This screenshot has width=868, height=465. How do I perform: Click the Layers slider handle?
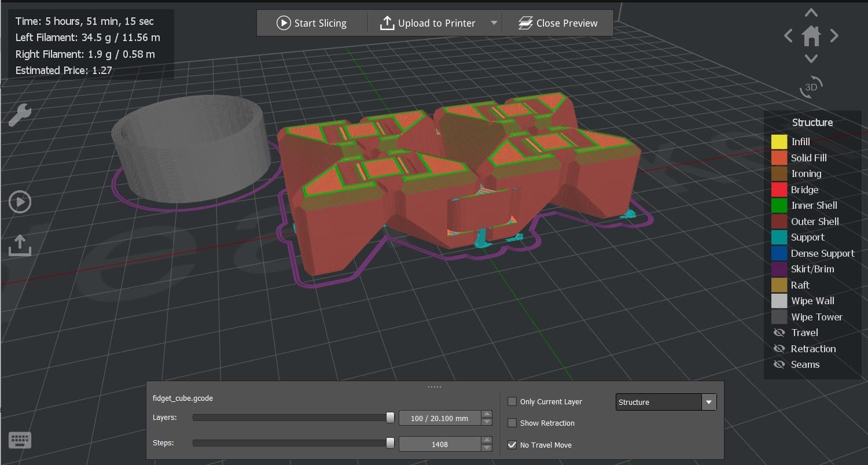(x=391, y=418)
